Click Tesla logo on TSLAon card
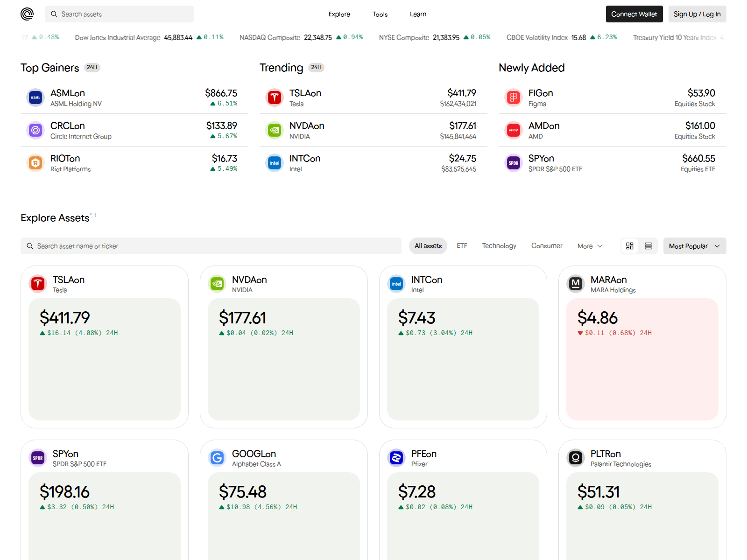747x560 pixels. (38, 284)
